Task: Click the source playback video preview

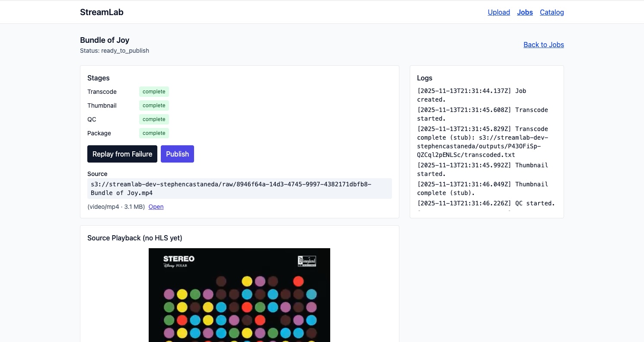Action: coord(239,298)
